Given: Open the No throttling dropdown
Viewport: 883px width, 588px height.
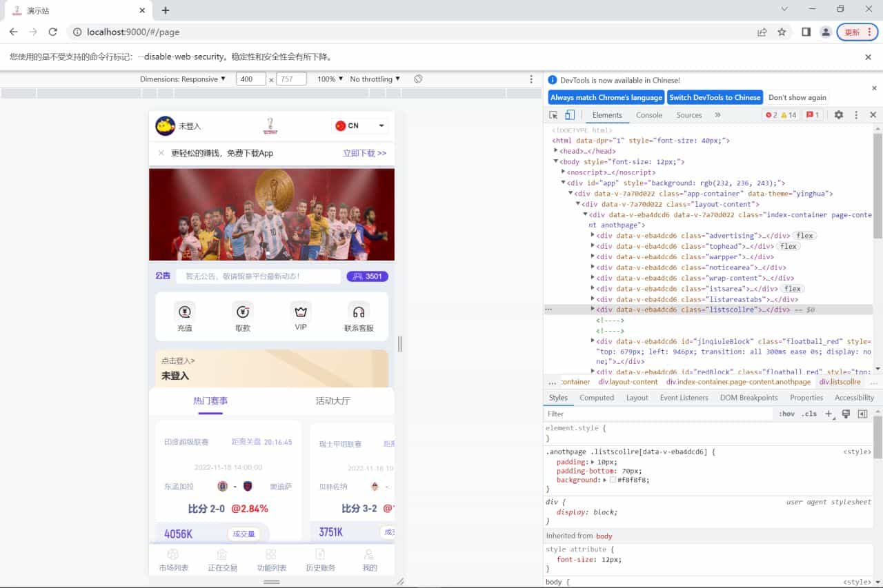Looking at the screenshot, I should click(375, 79).
